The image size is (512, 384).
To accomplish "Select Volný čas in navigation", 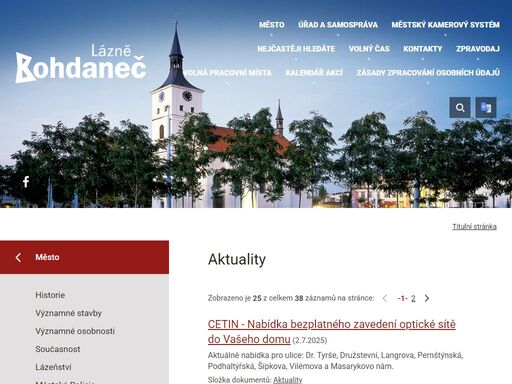I will [x=369, y=49].
